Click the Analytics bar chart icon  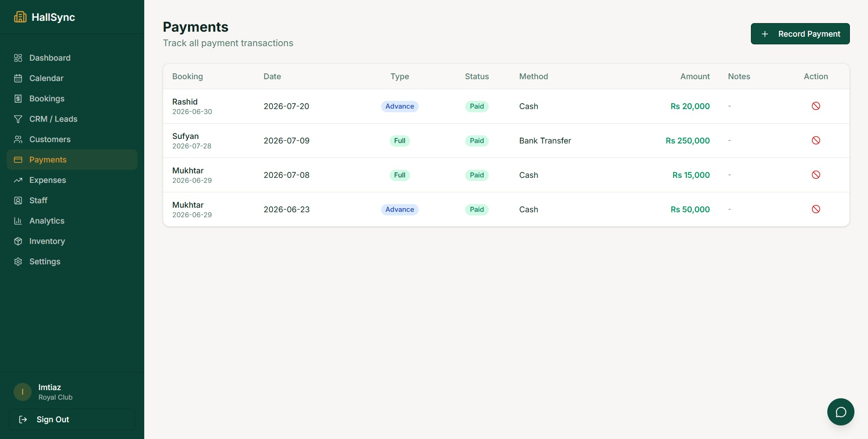pyautogui.click(x=18, y=221)
